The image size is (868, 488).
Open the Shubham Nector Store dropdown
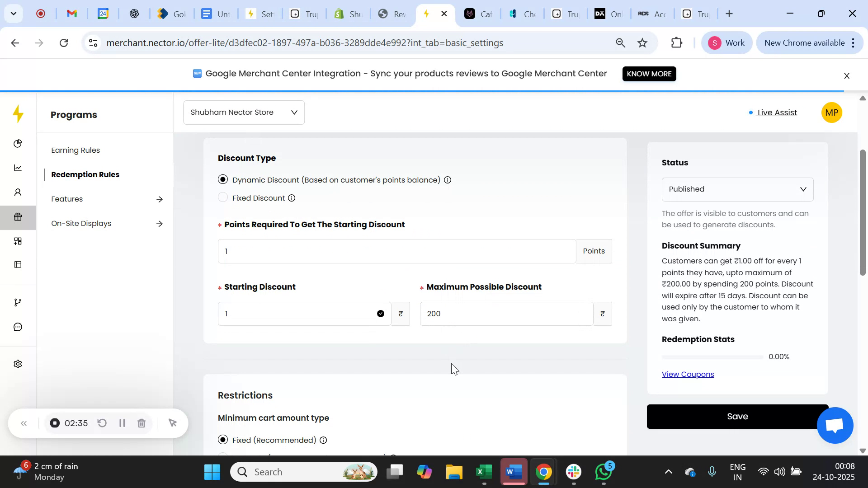tap(244, 112)
